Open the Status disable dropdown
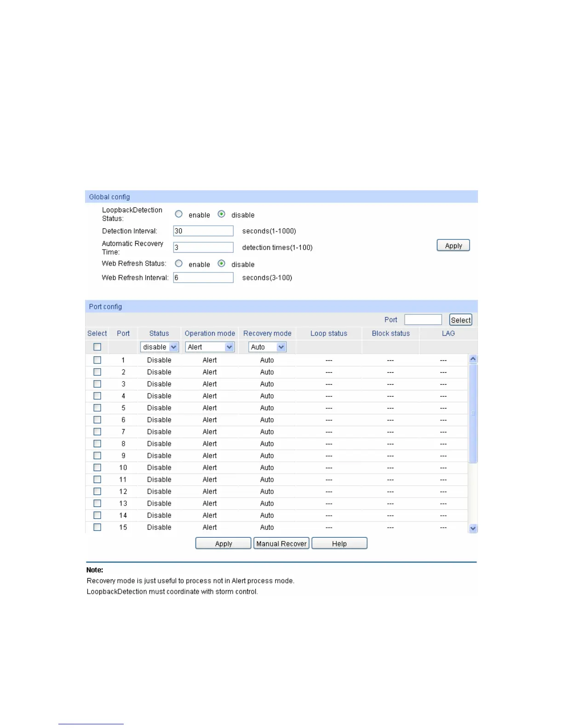The width and height of the screenshot is (563, 728). point(159,347)
